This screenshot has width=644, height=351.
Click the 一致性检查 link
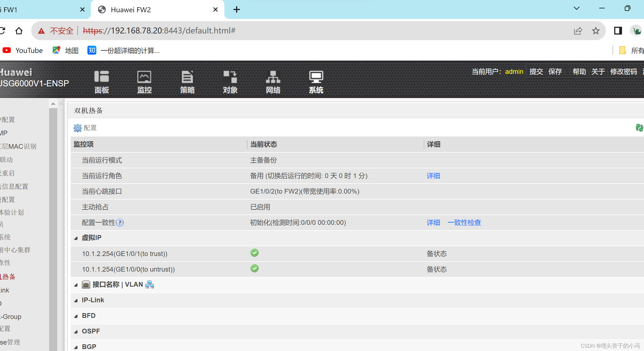(x=464, y=223)
